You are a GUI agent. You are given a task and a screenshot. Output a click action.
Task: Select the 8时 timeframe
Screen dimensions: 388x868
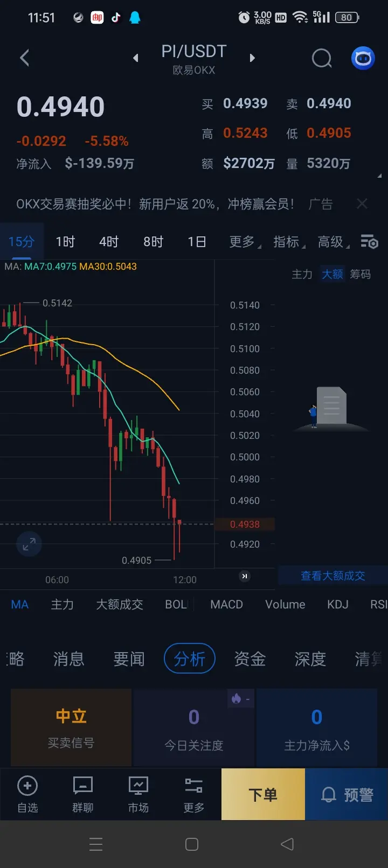tap(153, 242)
